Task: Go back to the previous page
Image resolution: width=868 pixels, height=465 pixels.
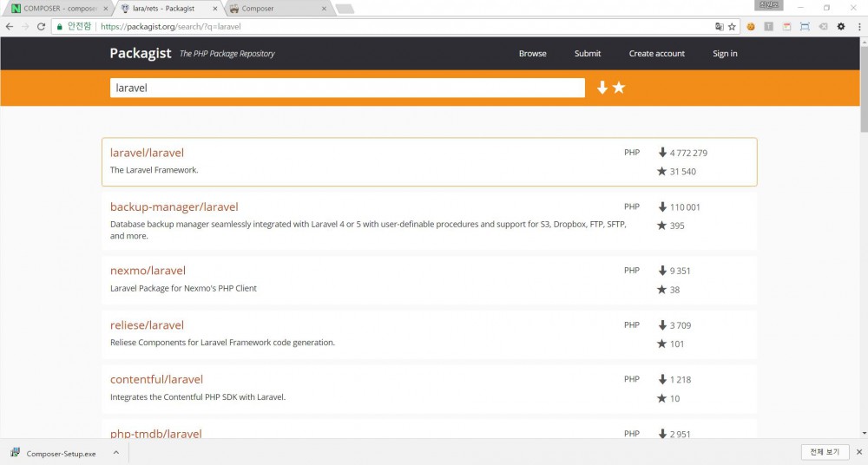Action: pos(10,27)
